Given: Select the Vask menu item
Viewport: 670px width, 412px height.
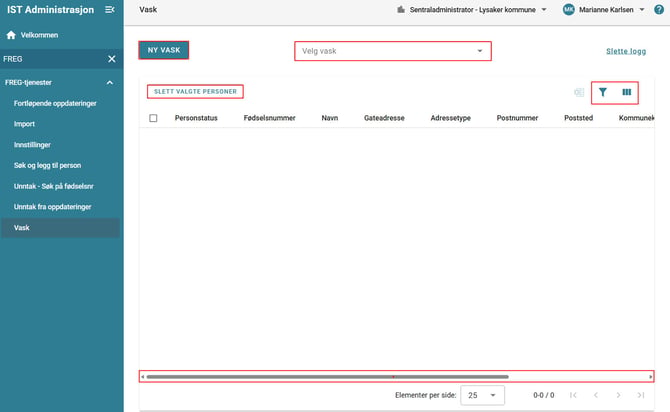Looking at the screenshot, I should coord(61,228).
